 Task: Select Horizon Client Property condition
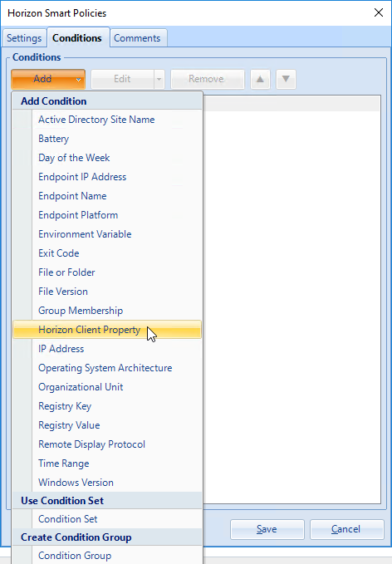pyautogui.click(x=107, y=330)
